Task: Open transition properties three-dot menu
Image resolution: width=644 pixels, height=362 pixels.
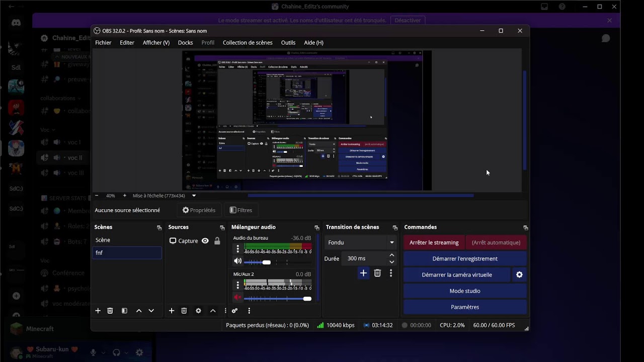Action: click(391, 273)
